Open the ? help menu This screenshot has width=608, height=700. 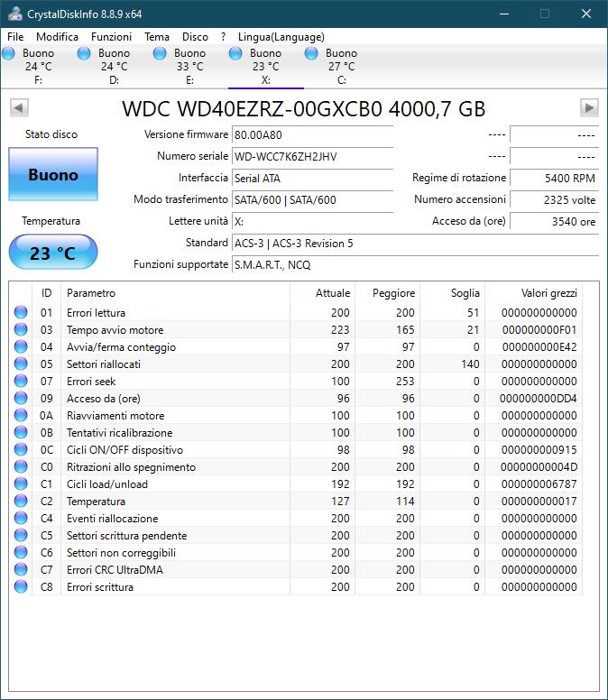point(223,37)
